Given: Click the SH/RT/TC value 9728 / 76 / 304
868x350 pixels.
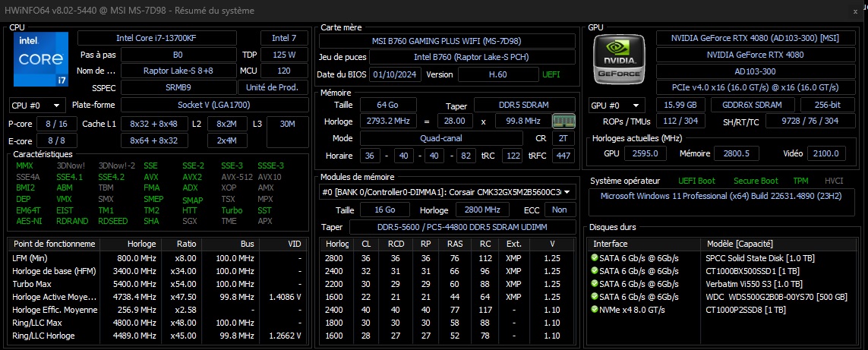Looking at the screenshot, I should click(810, 121).
